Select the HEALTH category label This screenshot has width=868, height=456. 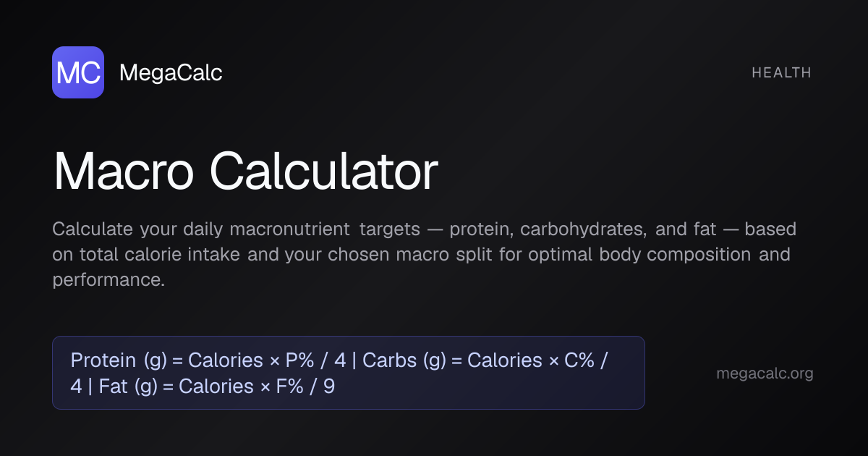[781, 72]
